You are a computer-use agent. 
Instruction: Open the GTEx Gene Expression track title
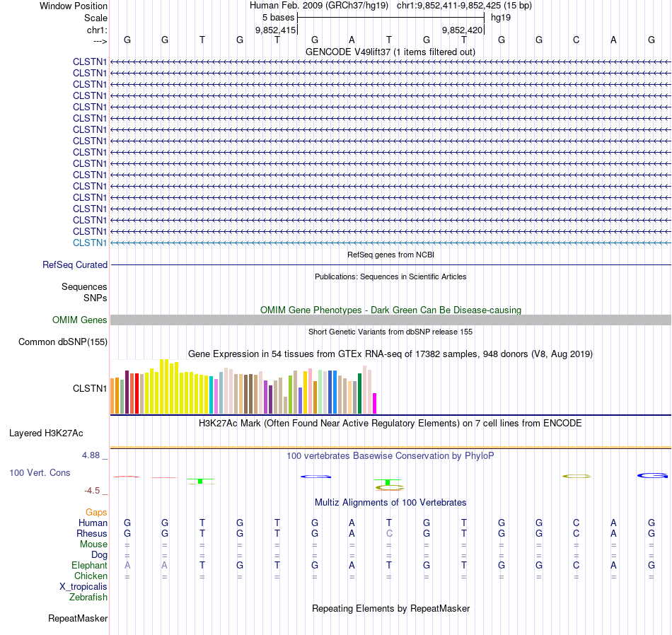[390, 354]
